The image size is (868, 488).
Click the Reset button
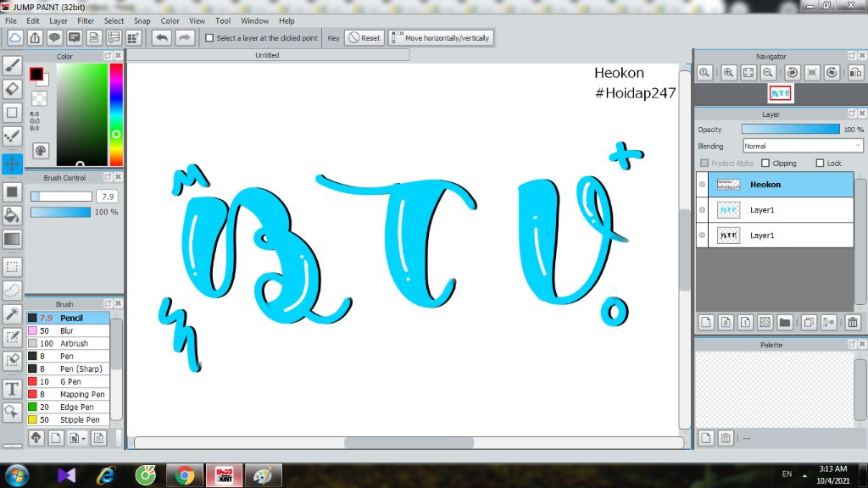click(364, 38)
